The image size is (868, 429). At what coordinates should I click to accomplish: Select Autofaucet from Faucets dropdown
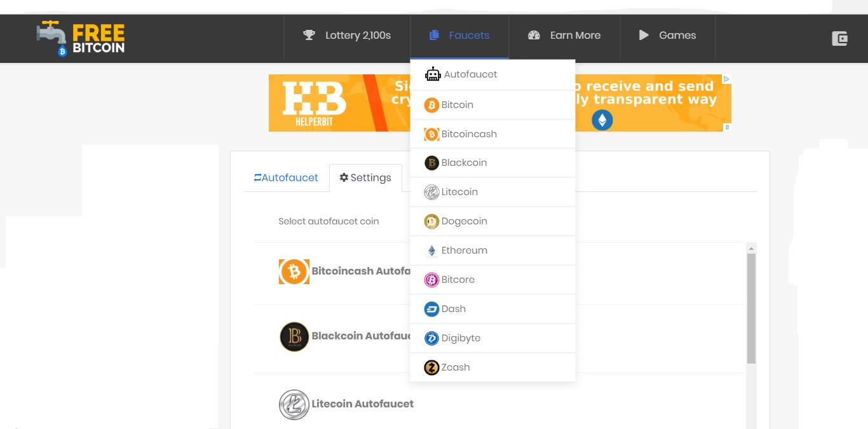click(492, 75)
